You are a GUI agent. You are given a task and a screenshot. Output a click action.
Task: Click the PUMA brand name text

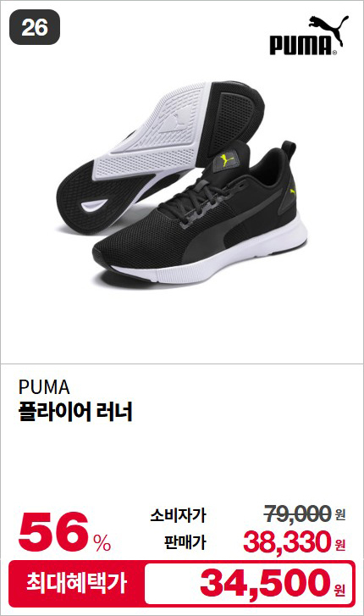(44, 387)
